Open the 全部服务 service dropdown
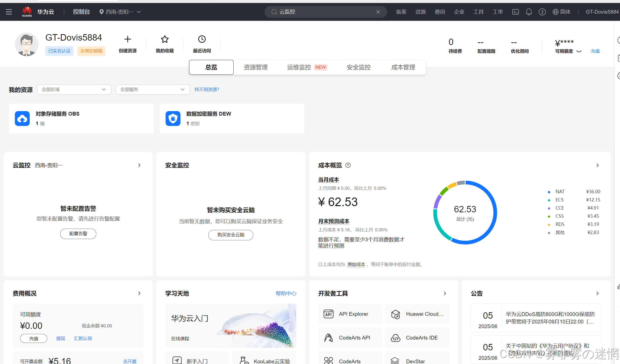 [153, 90]
